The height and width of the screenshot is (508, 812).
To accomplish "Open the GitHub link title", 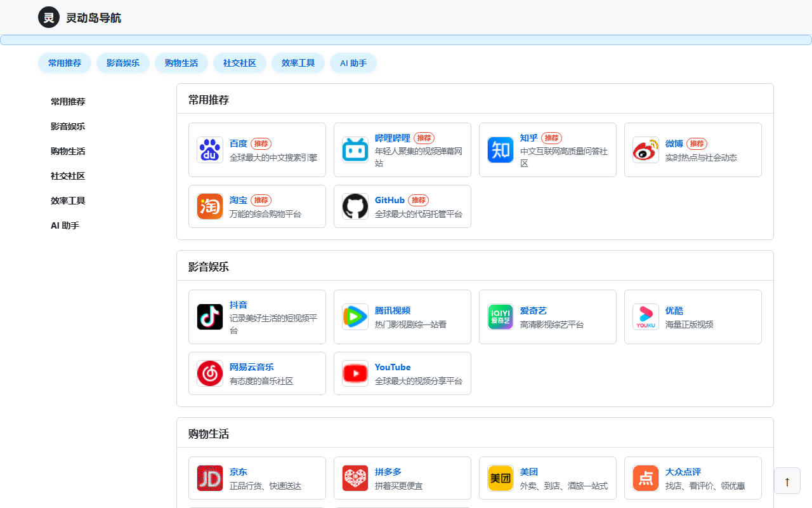I will (x=390, y=200).
